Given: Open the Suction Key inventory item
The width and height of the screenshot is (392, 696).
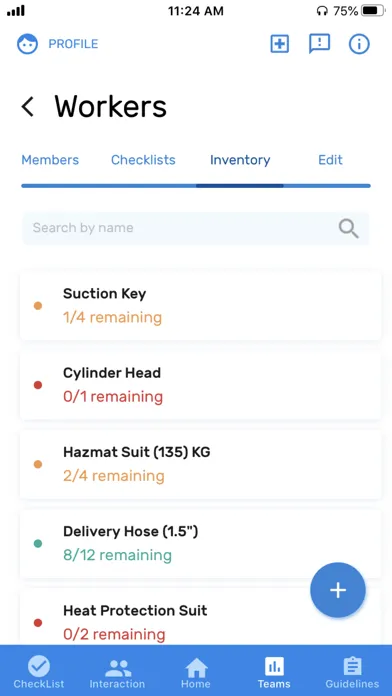Looking at the screenshot, I should [x=201, y=305].
